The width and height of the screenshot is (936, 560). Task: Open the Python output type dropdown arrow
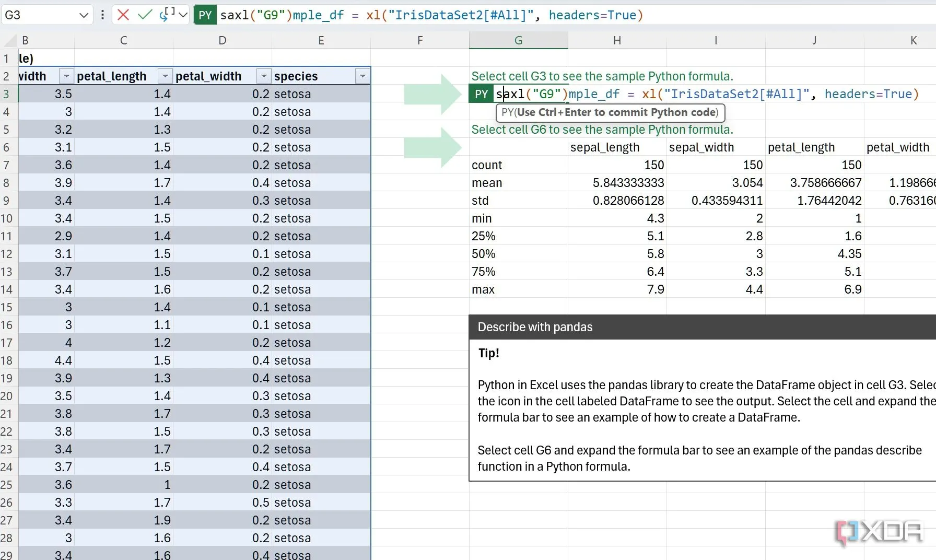183,15
